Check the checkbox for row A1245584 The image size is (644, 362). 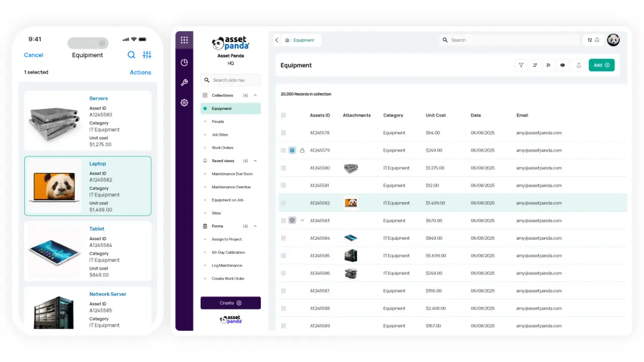click(283, 238)
